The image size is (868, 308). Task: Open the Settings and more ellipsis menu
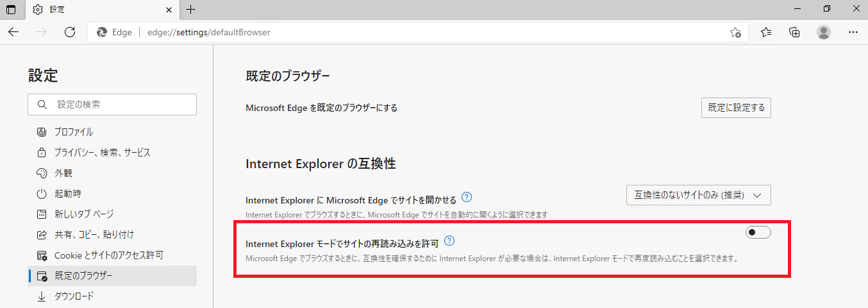(853, 32)
